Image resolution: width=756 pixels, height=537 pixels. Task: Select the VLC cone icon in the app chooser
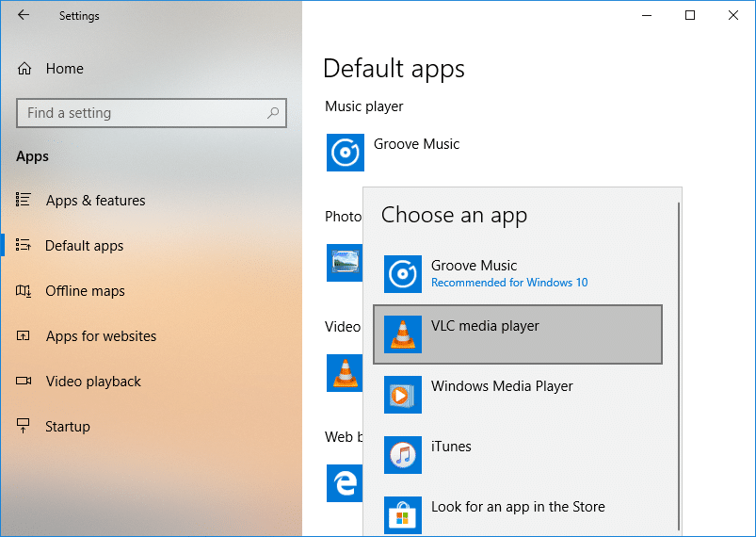[403, 334]
